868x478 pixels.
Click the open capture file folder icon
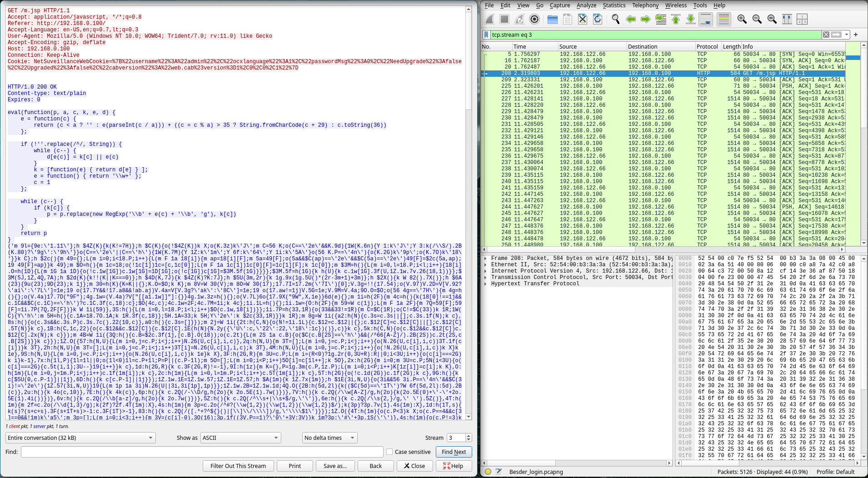point(553,19)
